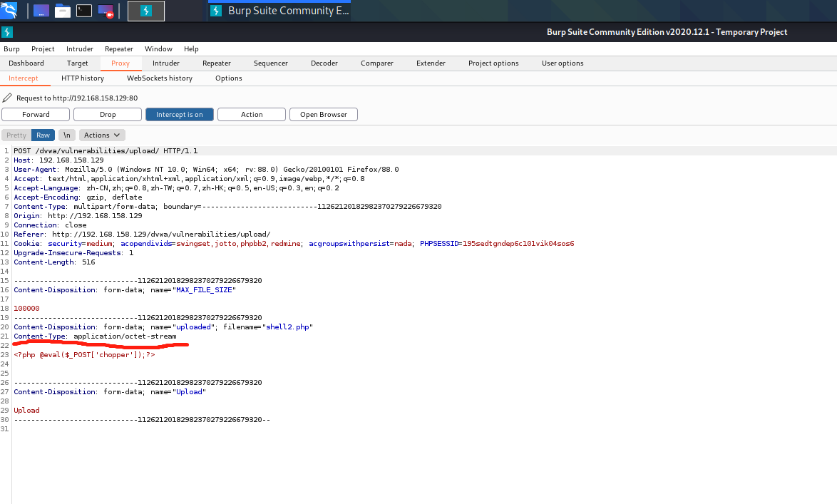Open the WebSockets history sub-tab
Image resolution: width=837 pixels, height=504 pixels.
click(160, 78)
